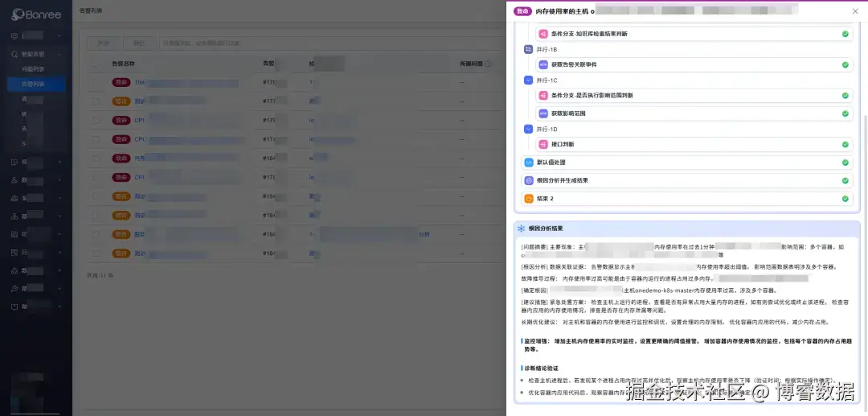Close the alert detail drawer

click(855, 11)
